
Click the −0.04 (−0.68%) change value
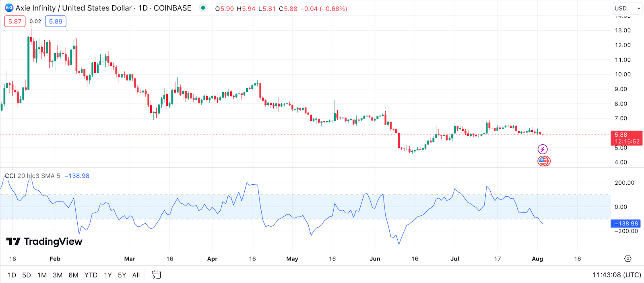click(324, 8)
